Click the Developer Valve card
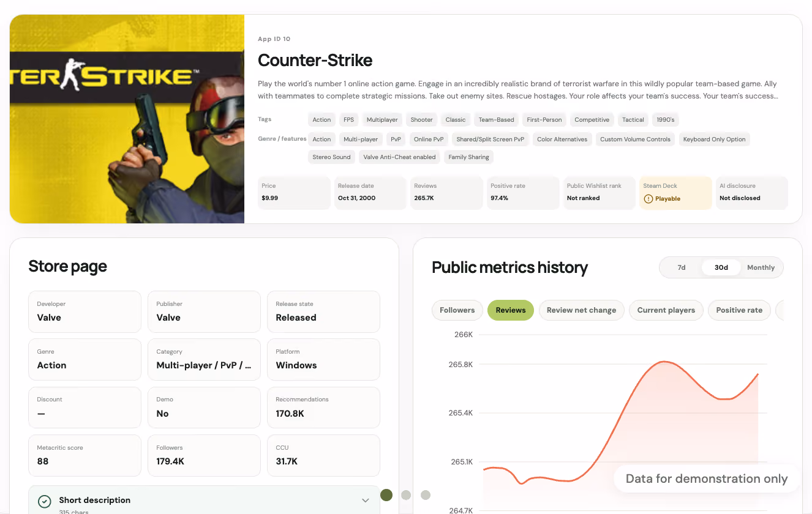The width and height of the screenshot is (812, 514). tap(85, 311)
